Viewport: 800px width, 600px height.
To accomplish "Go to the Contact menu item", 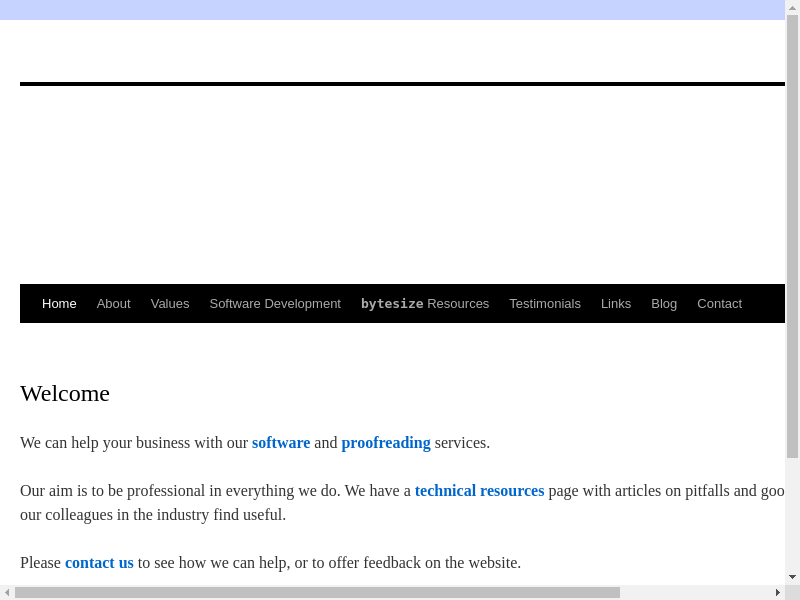I will (x=719, y=303).
